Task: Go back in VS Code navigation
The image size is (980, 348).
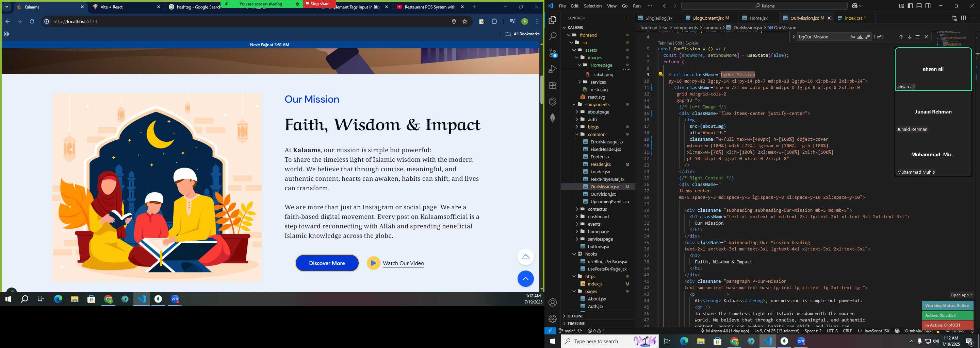Action: [665, 6]
